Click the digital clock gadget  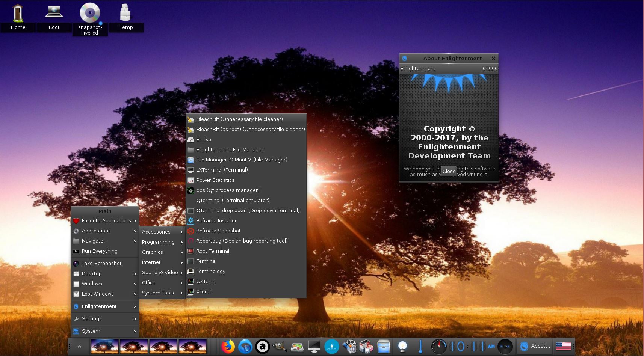[x=472, y=347]
